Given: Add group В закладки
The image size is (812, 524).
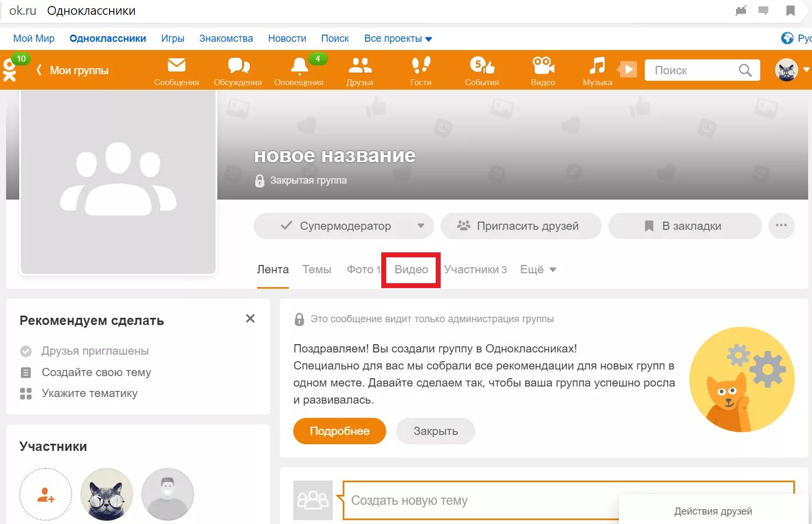Looking at the screenshot, I should pos(685,226).
